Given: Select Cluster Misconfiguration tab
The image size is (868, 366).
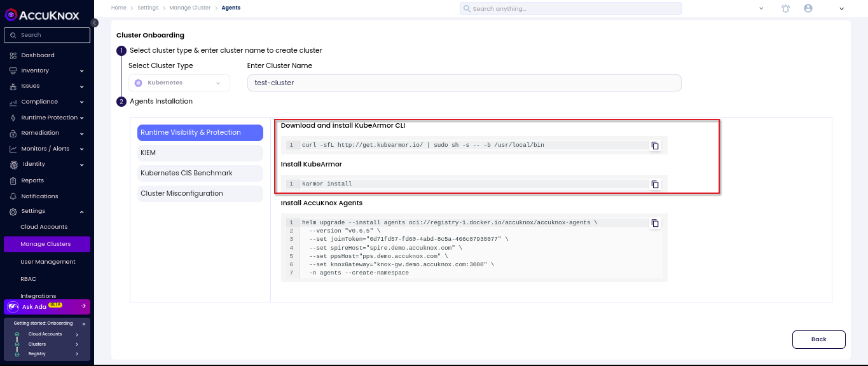Looking at the screenshot, I should pyautogui.click(x=200, y=193).
